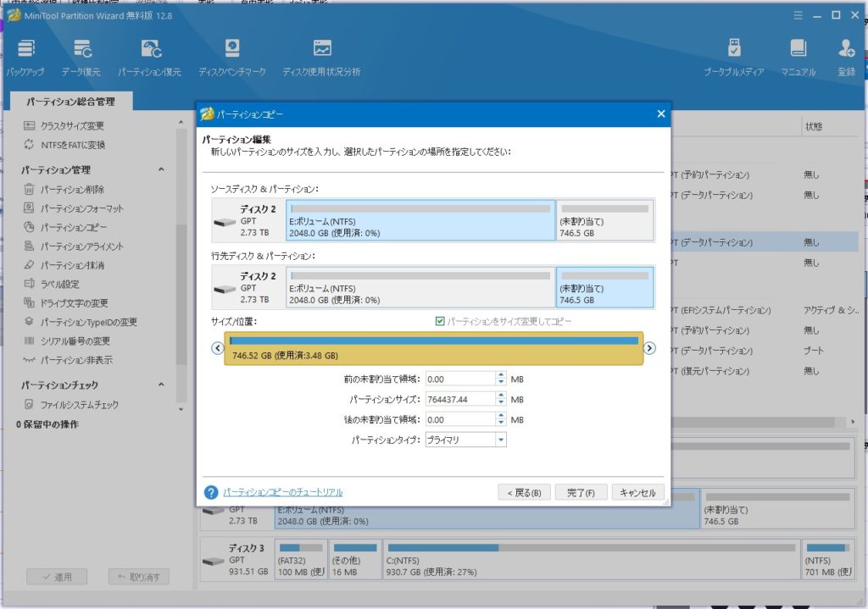Image resolution: width=868 pixels, height=609 pixels.
Task: Open the パーティションタイプ dropdown
Action: coord(465,440)
